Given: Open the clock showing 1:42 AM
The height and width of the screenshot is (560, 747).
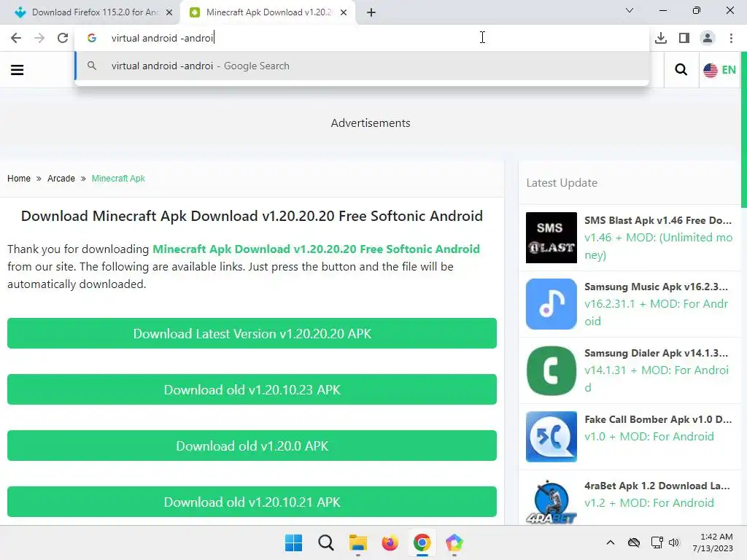Looking at the screenshot, I should coord(713,542).
